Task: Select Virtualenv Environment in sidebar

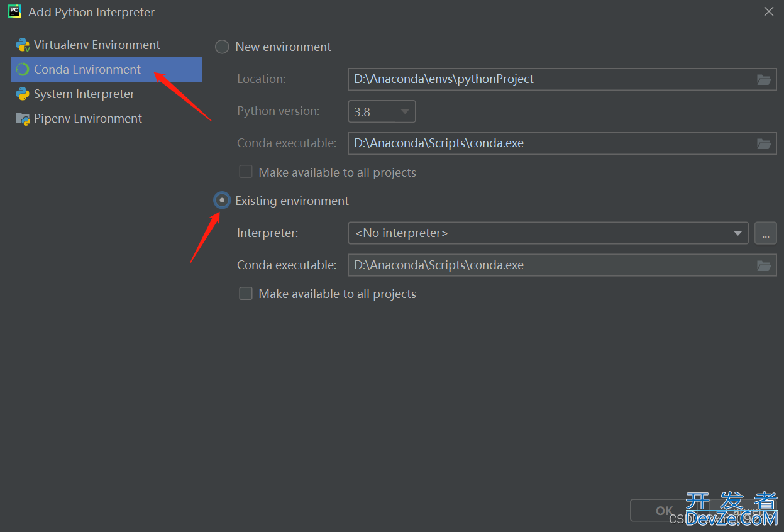Action: point(106,45)
